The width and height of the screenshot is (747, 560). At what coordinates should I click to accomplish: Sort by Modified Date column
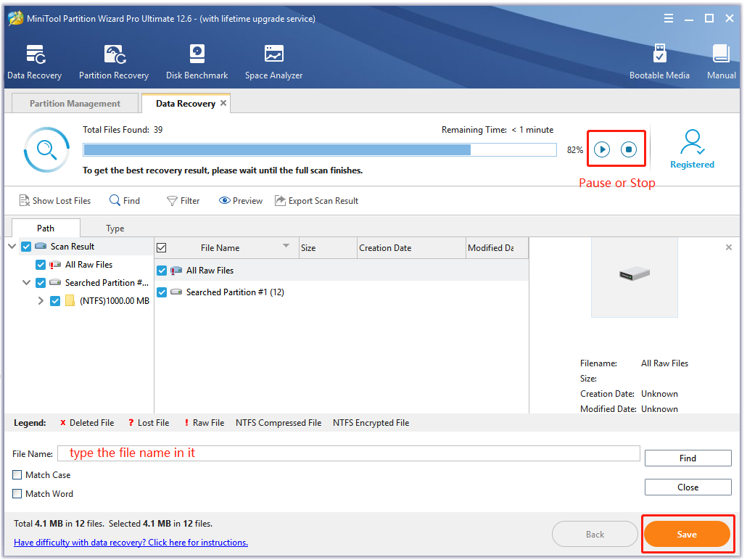(497, 248)
